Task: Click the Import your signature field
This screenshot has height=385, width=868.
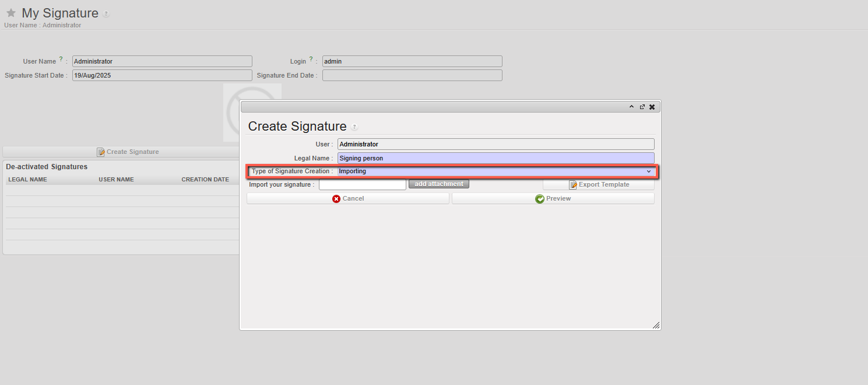Action: point(363,184)
